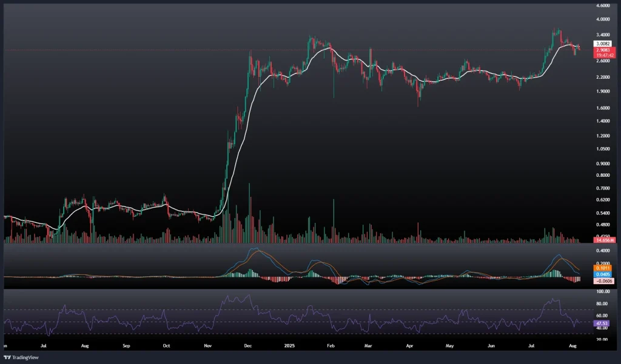Click the red 2.9083 current price label
The width and height of the screenshot is (621, 364).
point(603,50)
